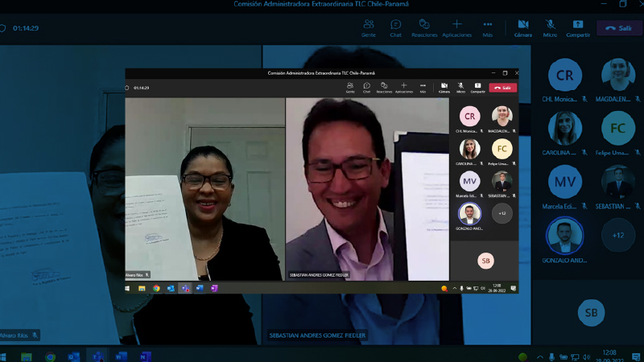
Task: Expand +12 participants in dimmed background window
Action: pos(617,235)
